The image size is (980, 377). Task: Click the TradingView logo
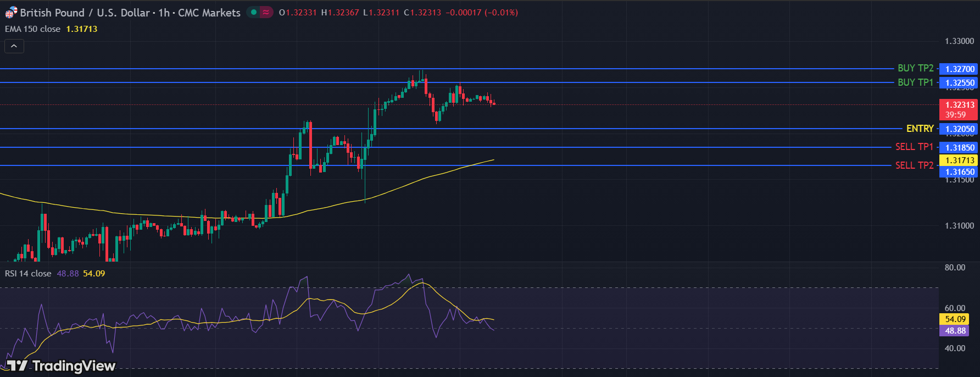tap(61, 365)
